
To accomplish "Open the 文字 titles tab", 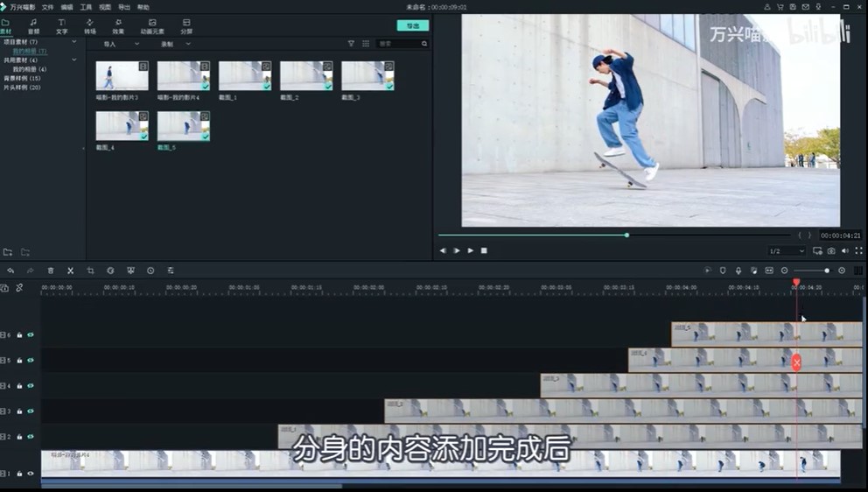I will point(61,26).
